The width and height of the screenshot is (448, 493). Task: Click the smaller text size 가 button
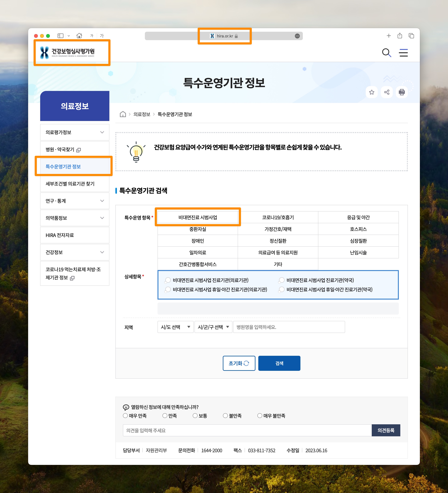(92, 36)
